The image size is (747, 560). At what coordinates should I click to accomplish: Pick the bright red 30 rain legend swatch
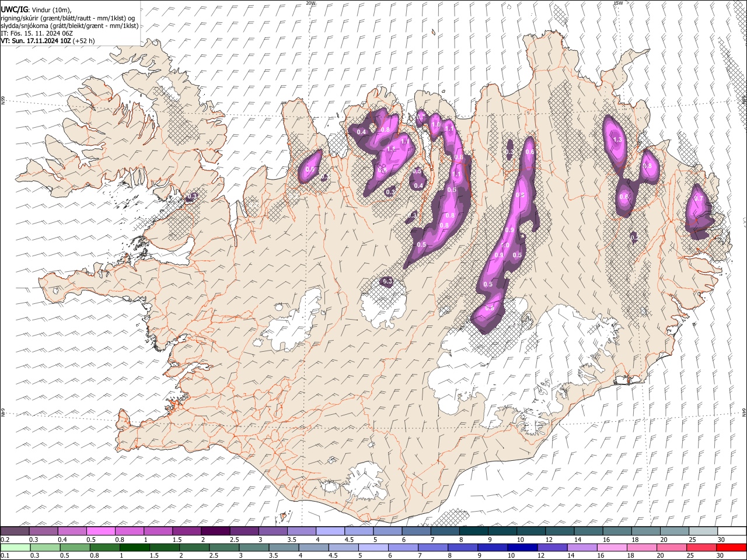pyautogui.click(x=731, y=547)
